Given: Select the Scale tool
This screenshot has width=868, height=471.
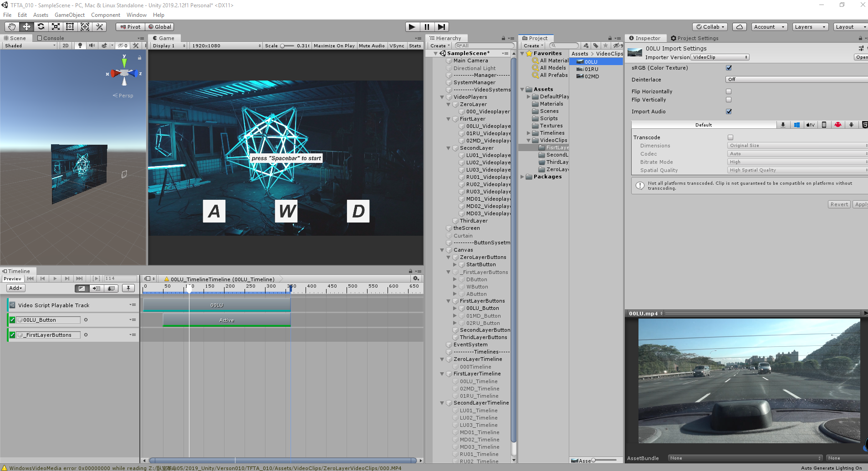Looking at the screenshot, I should 56,27.
